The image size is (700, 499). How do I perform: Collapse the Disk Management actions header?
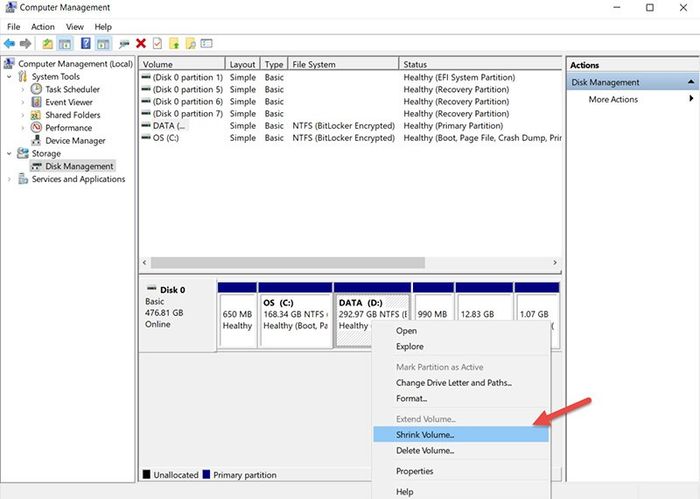(x=691, y=82)
